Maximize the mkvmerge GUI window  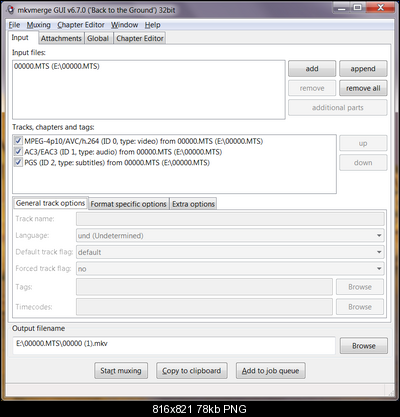point(357,8)
